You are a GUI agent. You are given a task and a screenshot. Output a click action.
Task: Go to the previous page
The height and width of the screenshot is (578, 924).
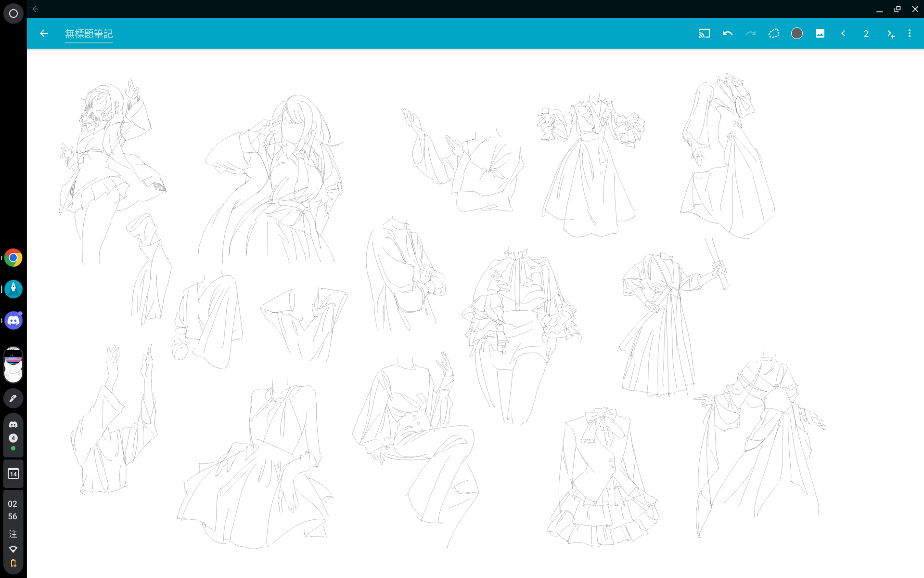[843, 33]
